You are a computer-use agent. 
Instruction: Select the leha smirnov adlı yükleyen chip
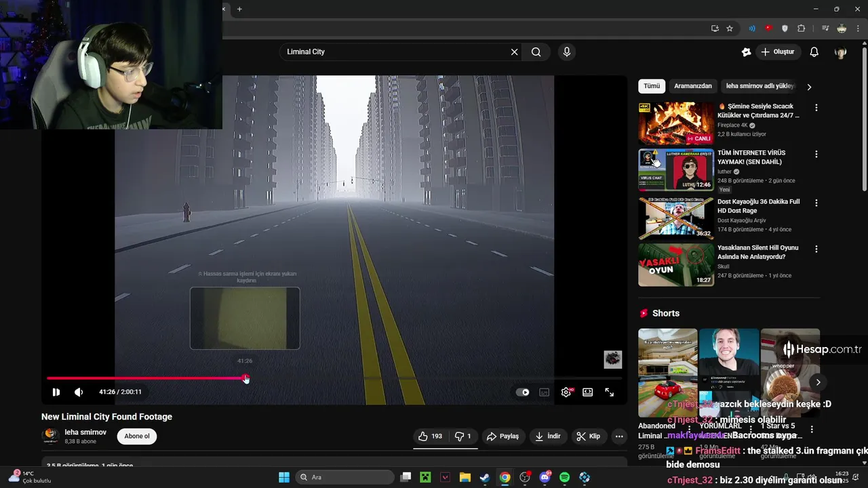click(x=759, y=86)
